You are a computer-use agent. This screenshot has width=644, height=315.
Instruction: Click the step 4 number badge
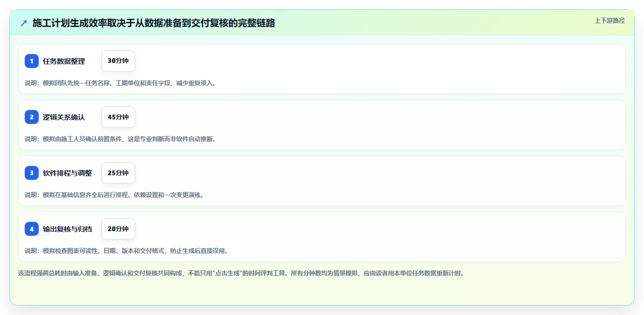coord(32,229)
